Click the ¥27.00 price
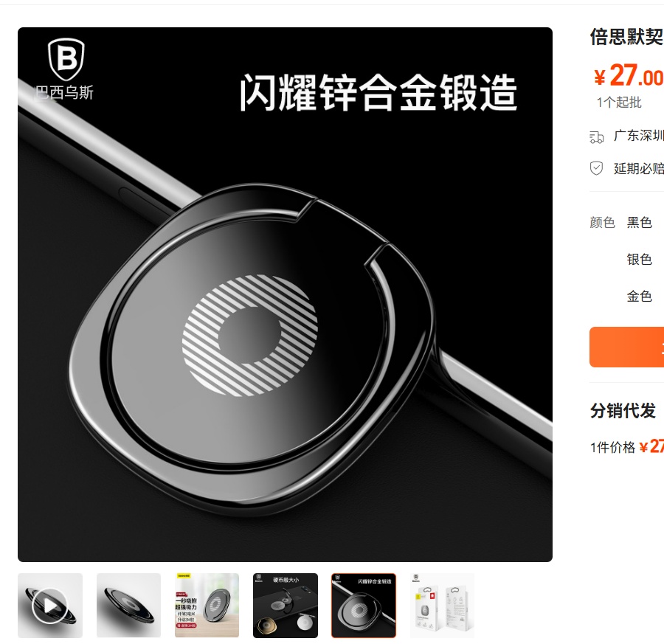The width and height of the screenshot is (664, 644). click(x=629, y=76)
